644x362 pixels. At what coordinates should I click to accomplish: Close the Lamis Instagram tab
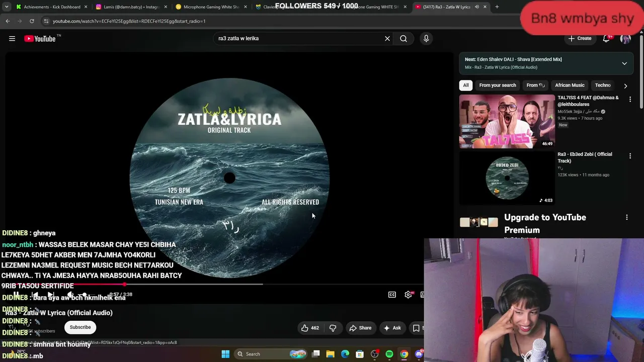click(166, 7)
